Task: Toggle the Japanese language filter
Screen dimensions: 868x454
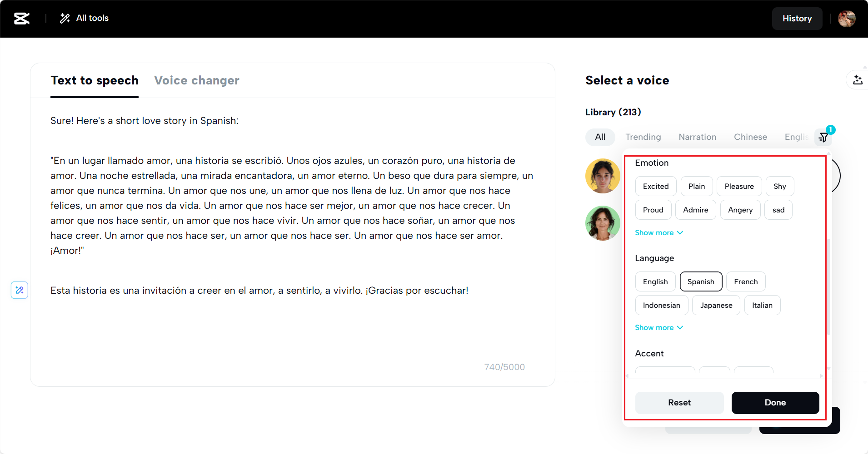Action: [716, 305]
